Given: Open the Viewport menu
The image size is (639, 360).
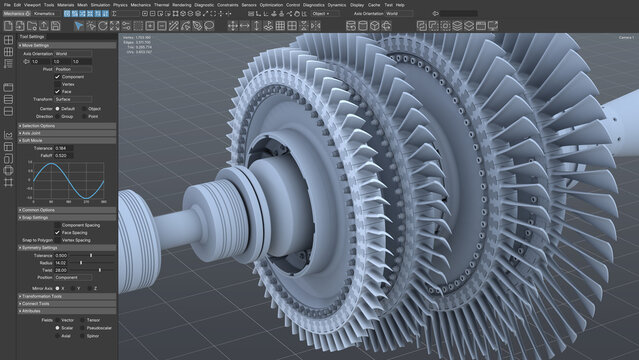Looking at the screenshot, I should (x=32, y=5).
